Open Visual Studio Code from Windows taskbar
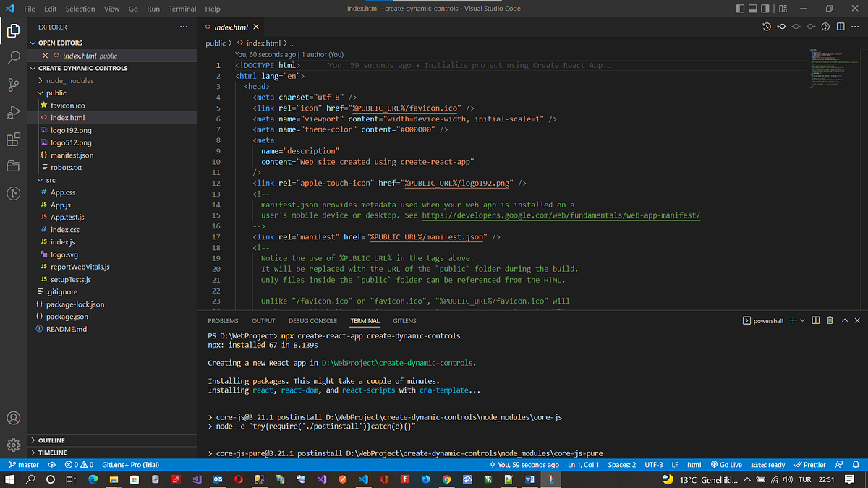Screen dimensions: 868x488 (364, 479)
